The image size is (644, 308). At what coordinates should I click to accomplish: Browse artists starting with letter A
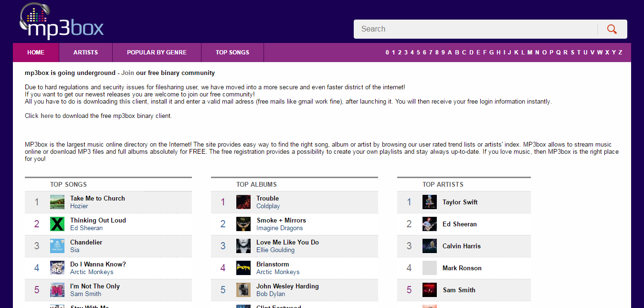[450, 53]
